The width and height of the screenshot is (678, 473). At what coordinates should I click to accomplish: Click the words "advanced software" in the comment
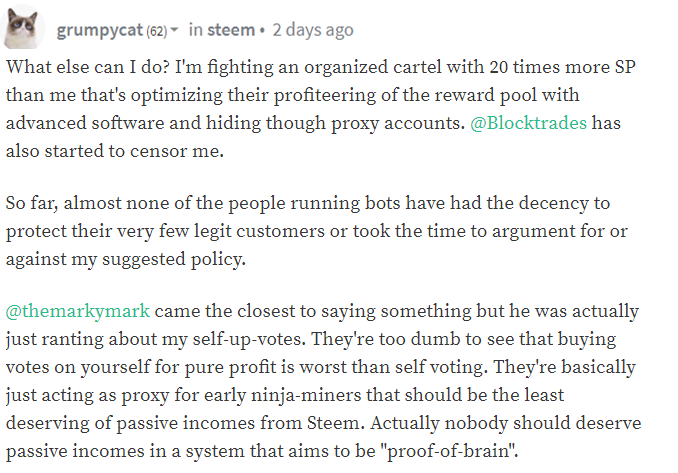85,123
